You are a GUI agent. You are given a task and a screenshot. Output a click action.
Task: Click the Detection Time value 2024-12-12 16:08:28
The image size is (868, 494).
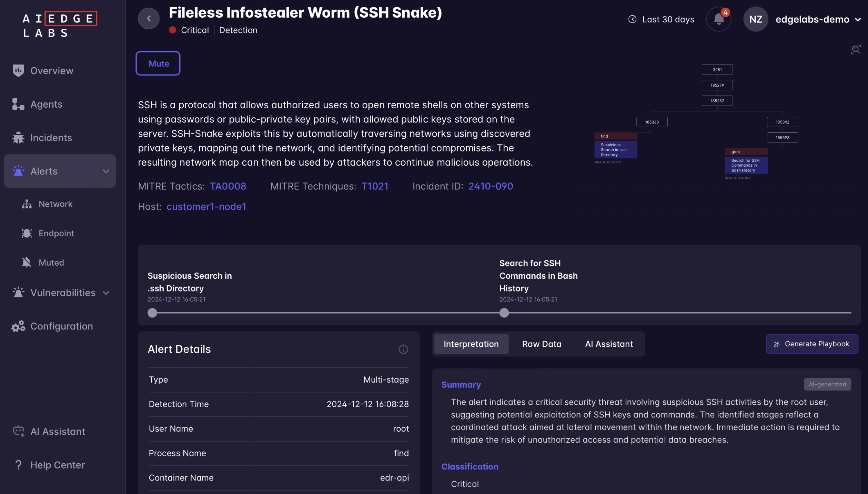point(367,404)
